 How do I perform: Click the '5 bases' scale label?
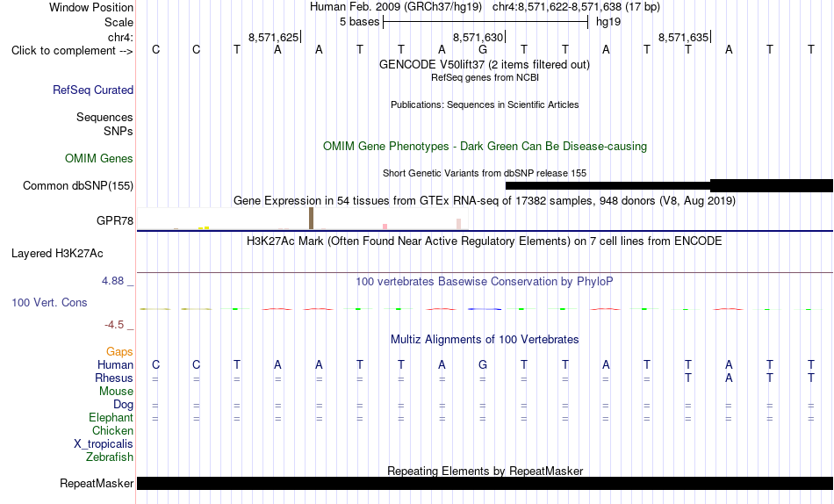tap(360, 22)
